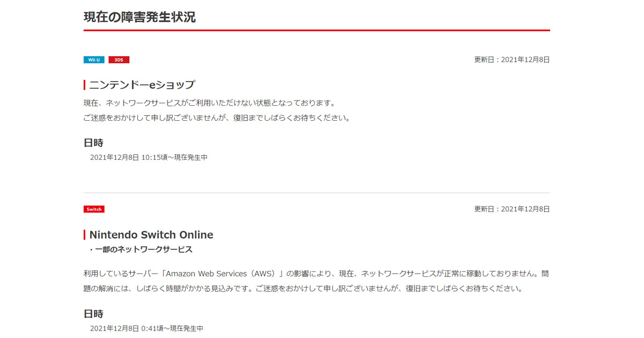Image resolution: width=644 pixels, height=338 pixels.
Task: Click the 現在の障害発生状況 page heading
Action: [140, 17]
